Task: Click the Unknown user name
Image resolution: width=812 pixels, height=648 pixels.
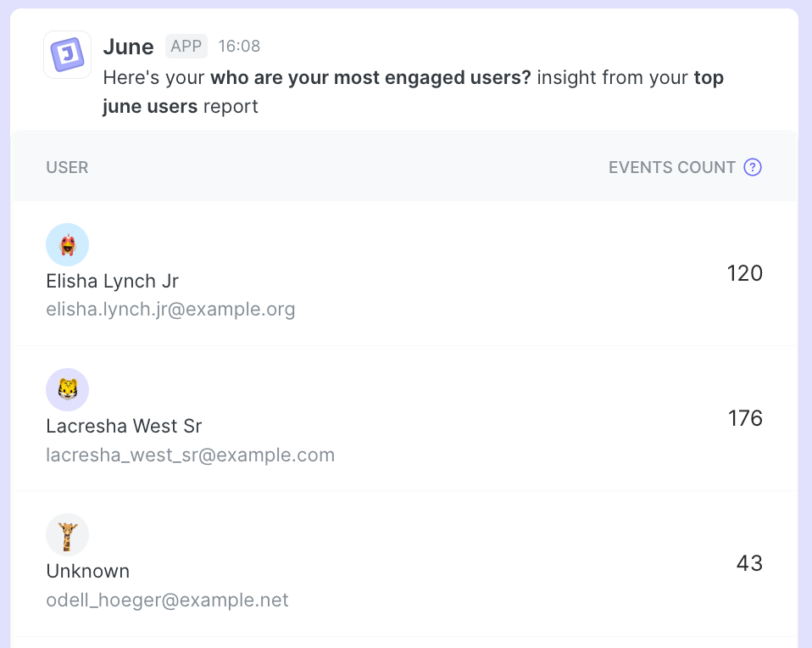Action: [x=87, y=571]
